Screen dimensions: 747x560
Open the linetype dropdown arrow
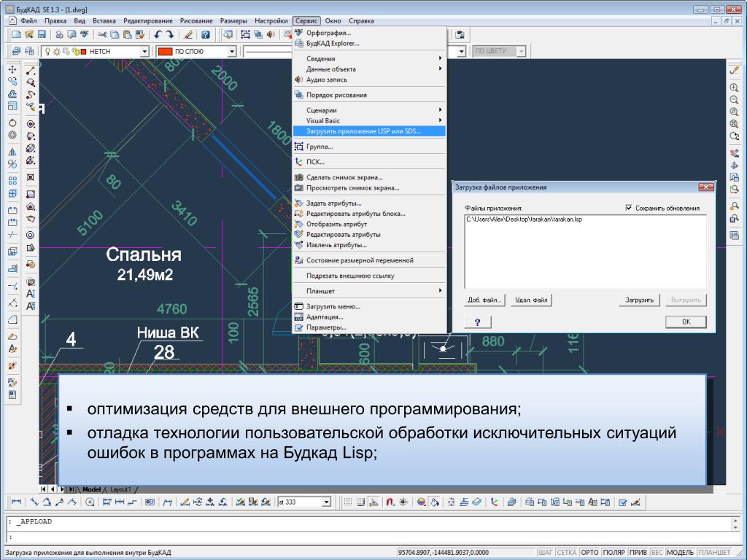[x=461, y=51]
